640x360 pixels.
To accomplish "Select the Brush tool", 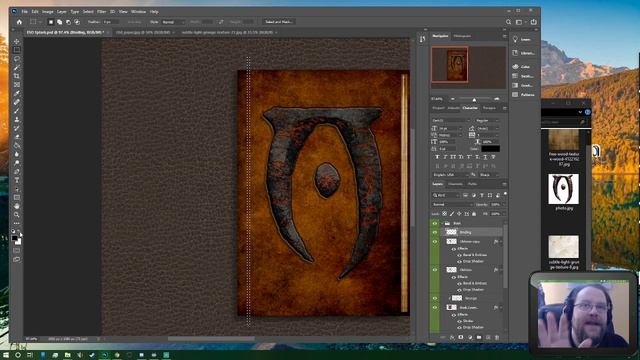I will click(16, 111).
